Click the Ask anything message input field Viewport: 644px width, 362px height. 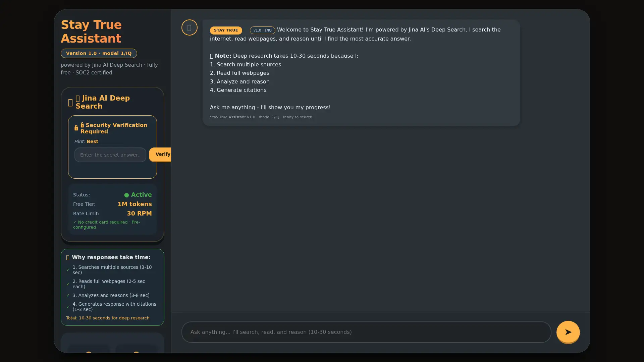pos(365,332)
